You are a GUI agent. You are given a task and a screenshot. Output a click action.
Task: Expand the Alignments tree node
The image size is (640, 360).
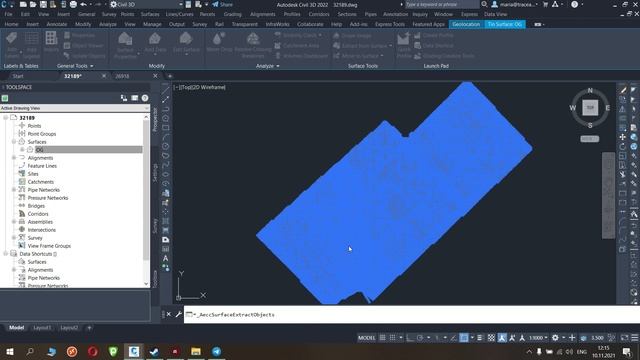14,158
